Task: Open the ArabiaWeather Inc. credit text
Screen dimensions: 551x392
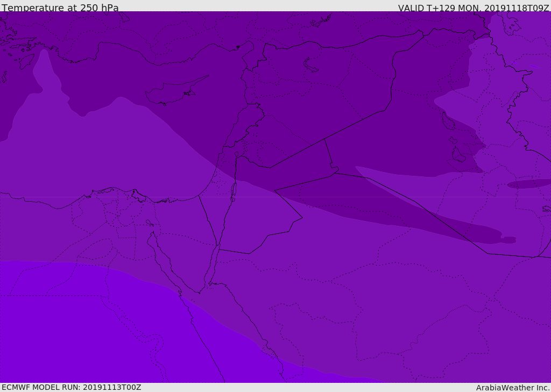Action: [512, 388]
